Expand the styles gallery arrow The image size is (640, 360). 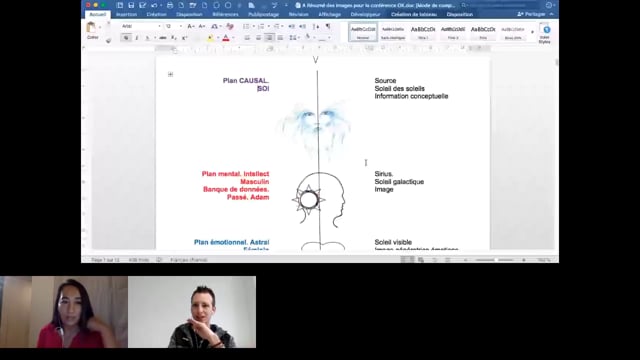pos(532,32)
